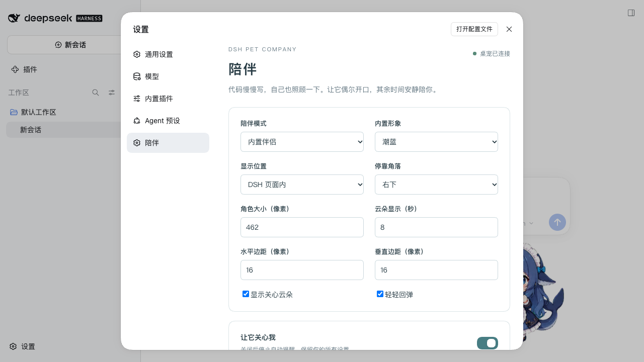
Task: Click the 默认工作区 folder icon
Action: click(14, 112)
